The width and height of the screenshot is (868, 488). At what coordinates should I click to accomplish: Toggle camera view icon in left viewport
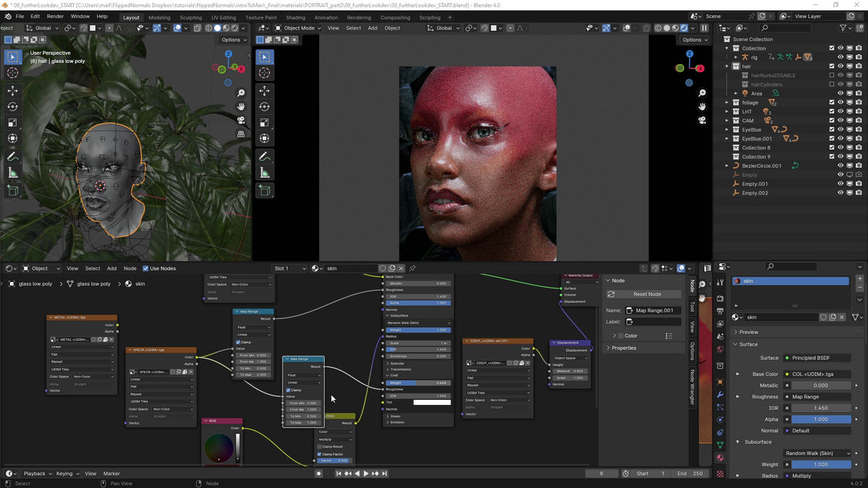coord(241,120)
